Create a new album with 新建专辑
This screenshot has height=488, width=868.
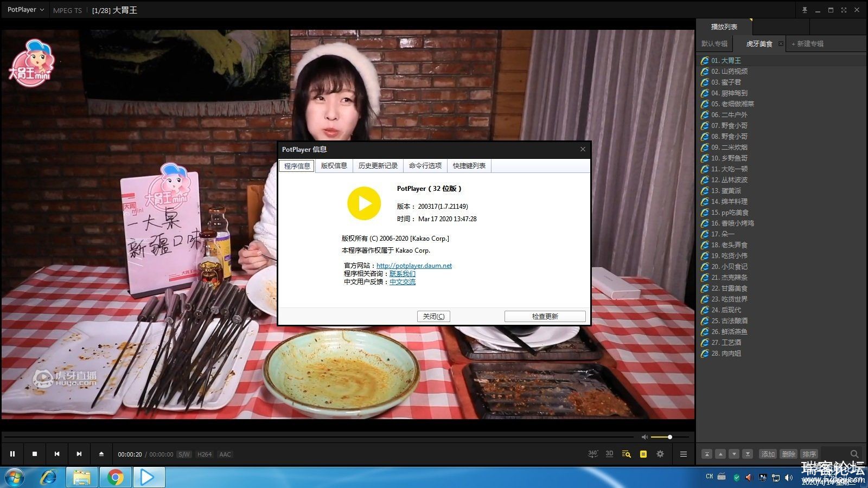click(807, 43)
